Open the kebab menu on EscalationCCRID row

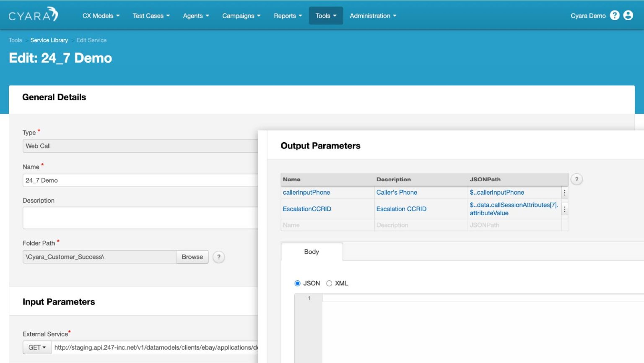(564, 209)
